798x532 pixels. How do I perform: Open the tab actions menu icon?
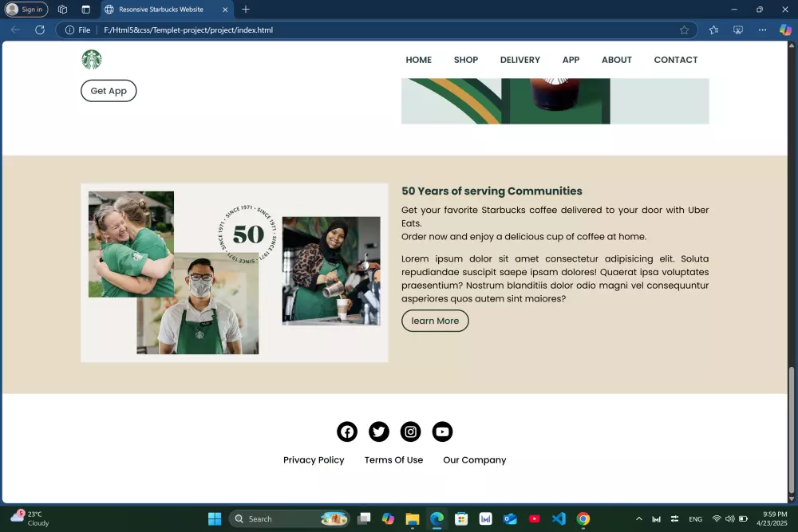tap(85, 9)
